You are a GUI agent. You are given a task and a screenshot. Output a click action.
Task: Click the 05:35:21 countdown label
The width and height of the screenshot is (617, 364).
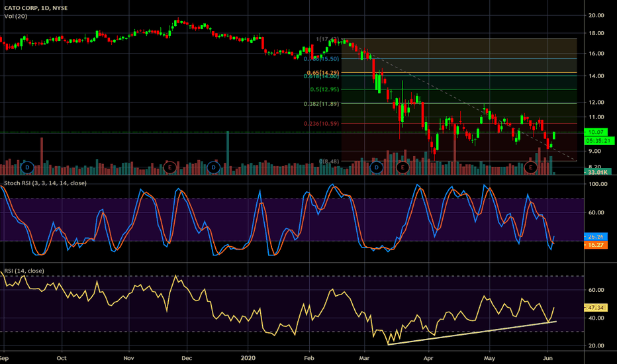[598, 140]
